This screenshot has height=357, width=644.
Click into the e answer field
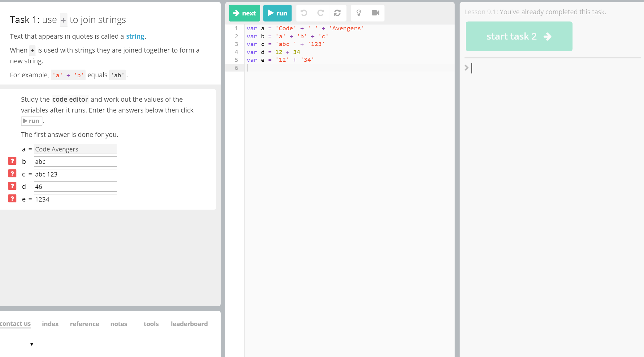pyautogui.click(x=75, y=199)
